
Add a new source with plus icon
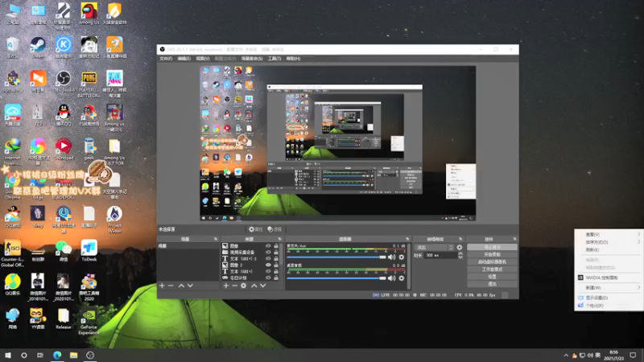pyautogui.click(x=226, y=286)
